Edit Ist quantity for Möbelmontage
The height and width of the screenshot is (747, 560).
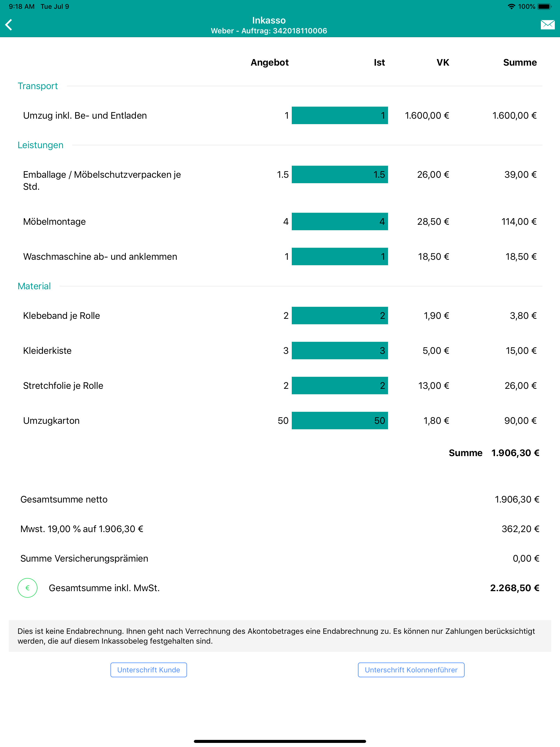tap(339, 221)
